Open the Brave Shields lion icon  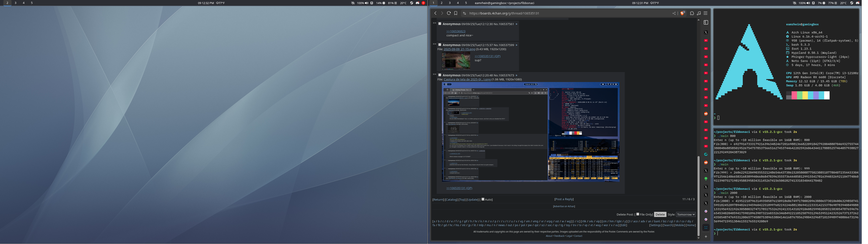(682, 13)
